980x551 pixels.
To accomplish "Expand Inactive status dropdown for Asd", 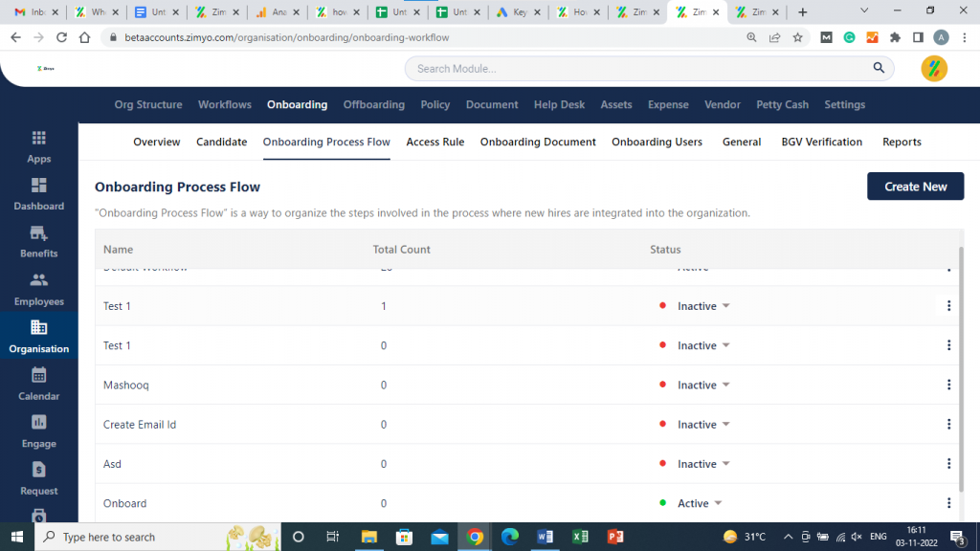I will (725, 464).
